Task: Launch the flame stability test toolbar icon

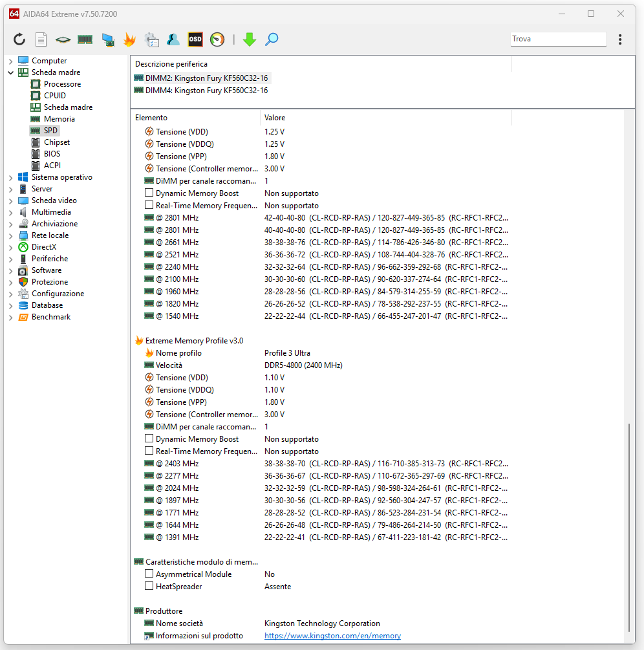Action: pos(130,39)
